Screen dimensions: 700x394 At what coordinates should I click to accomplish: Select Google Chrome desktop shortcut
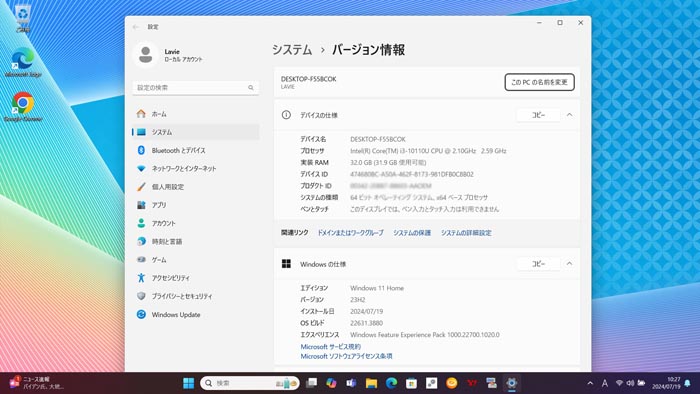pos(23,107)
